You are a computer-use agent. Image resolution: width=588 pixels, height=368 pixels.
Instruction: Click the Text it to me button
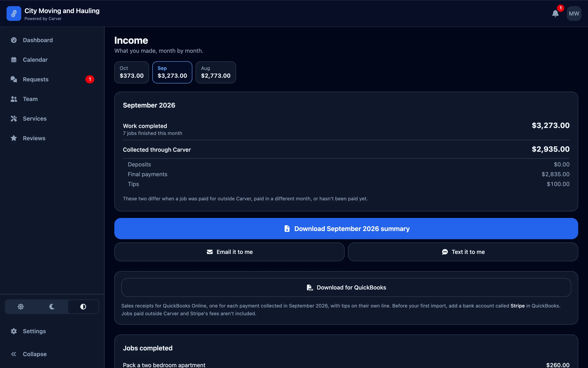[x=463, y=252]
